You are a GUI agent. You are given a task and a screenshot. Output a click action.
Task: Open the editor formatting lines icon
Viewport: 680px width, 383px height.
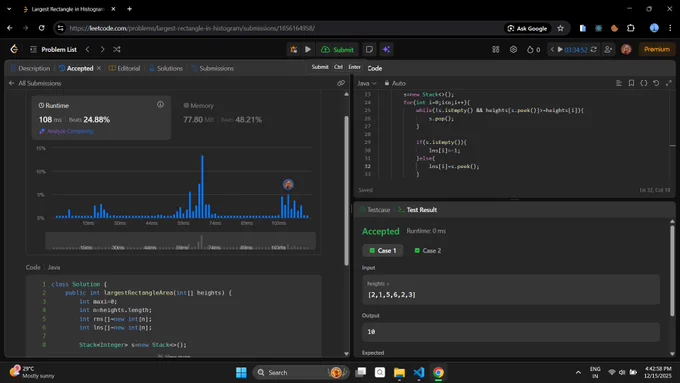(619, 83)
